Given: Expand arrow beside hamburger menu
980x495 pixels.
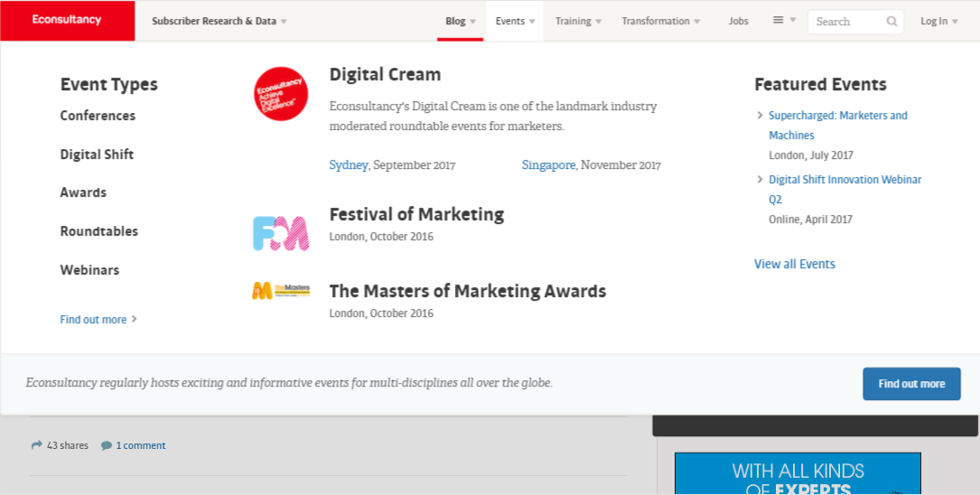Looking at the screenshot, I should [x=793, y=20].
